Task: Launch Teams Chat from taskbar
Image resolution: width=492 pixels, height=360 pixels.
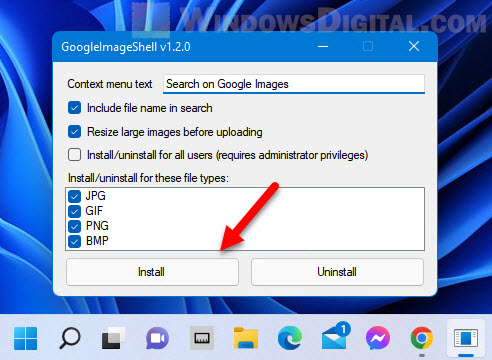Action: tap(157, 338)
